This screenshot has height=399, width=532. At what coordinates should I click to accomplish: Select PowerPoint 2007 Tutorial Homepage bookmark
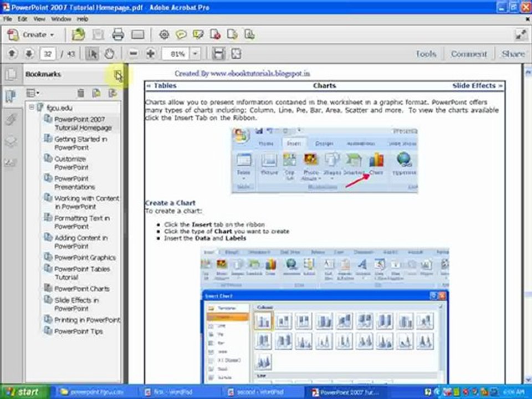click(83, 124)
